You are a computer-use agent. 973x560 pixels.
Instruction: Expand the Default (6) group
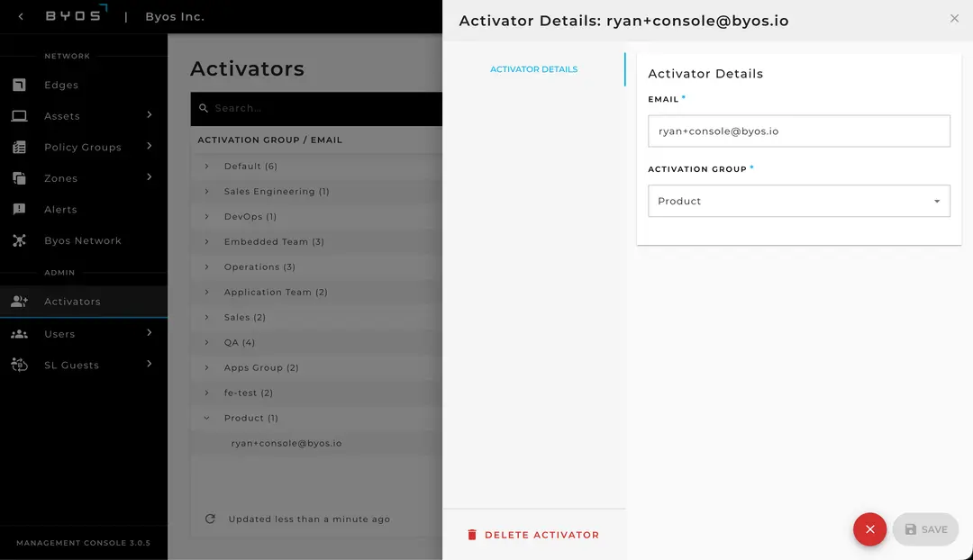click(x=206, y=167)
